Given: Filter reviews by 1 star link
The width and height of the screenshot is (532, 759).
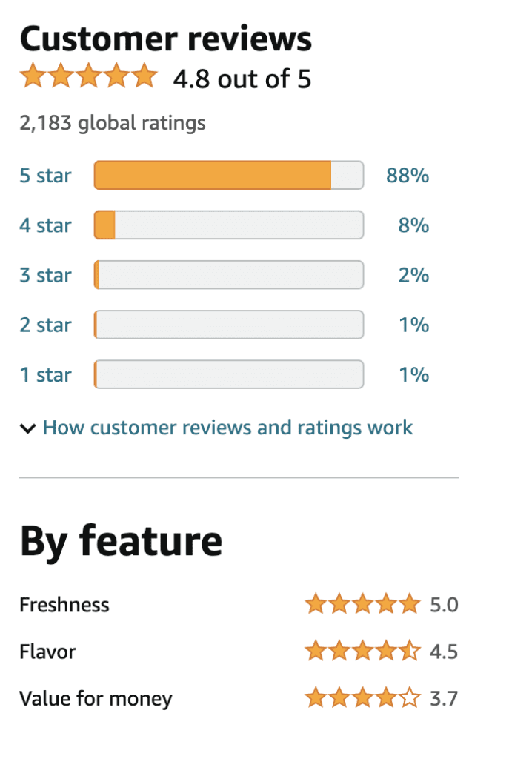Looking at the screenshot, I should [x=45, y=374].
